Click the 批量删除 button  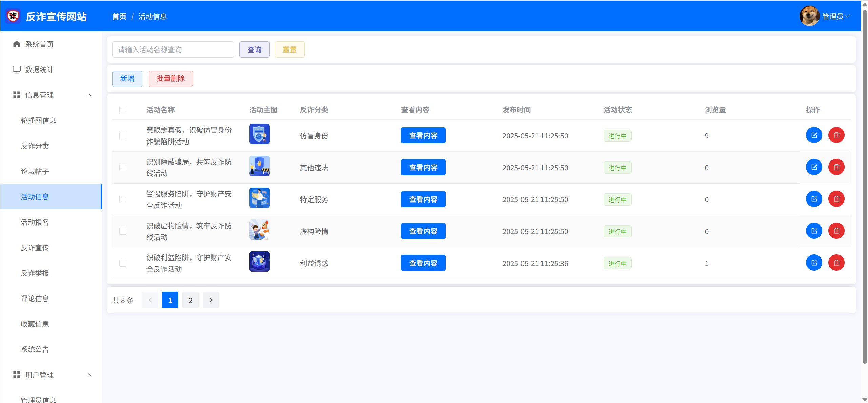(171, 79)
